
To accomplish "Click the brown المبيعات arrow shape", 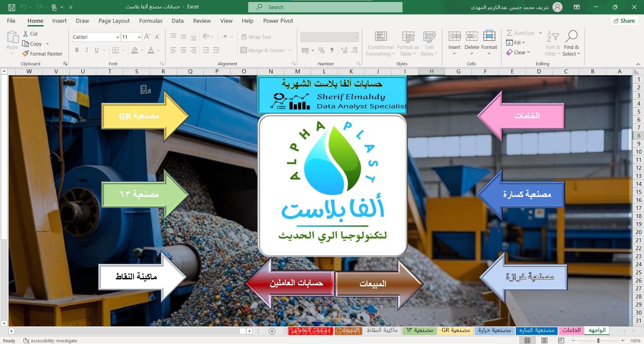I will (379, 284).
